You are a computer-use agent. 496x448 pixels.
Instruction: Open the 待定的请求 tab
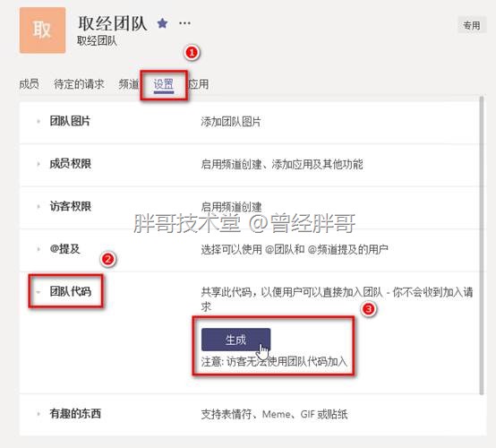click(x=79, y=84)
